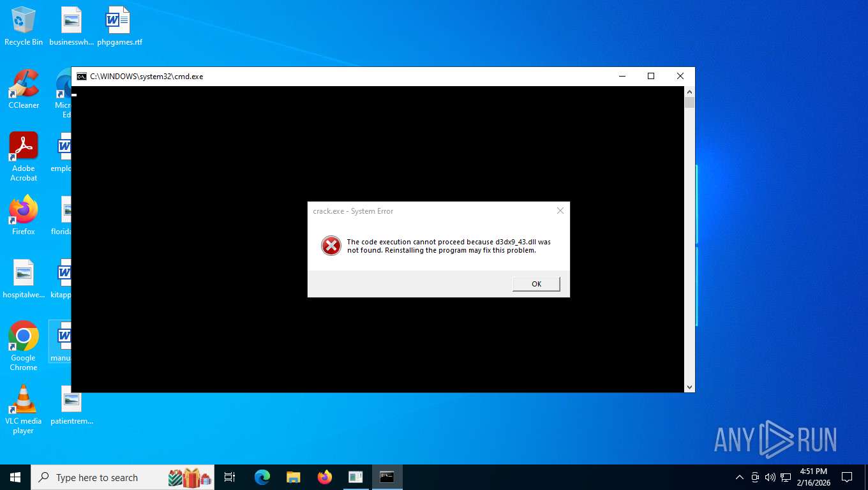The height and width of the screenshot is (490, 868).
Task: Close the cmd.exe window
Action: point(680,76)
